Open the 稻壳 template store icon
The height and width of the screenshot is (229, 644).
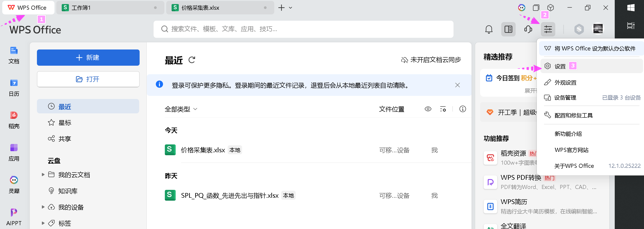coord(14,120)
